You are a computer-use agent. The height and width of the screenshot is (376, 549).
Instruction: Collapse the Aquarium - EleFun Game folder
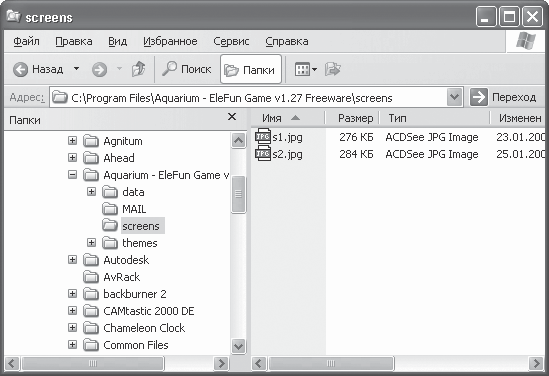click(72, 175)
